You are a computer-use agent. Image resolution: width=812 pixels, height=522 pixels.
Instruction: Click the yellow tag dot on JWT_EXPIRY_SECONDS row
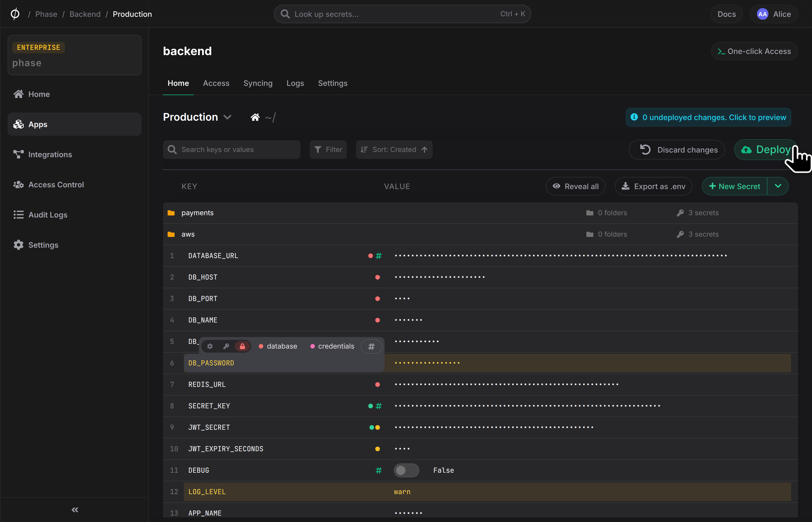pos(378,449)
